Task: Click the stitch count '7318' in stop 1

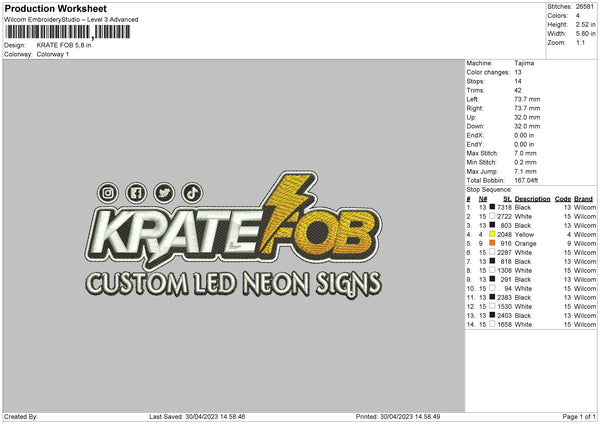Action: pyautogui.click(x=504, y=207)
